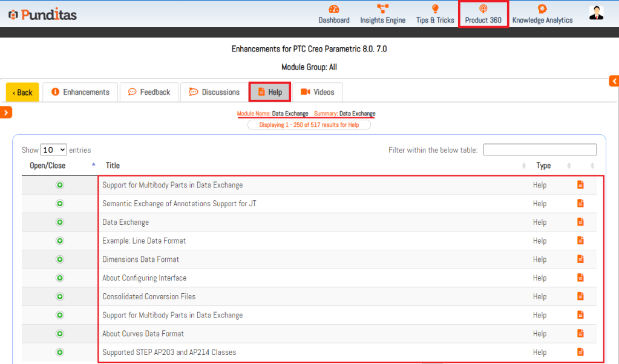The width and height of the screenshot is (619, 364).
Task: Open Tips & Tricks lightbulb icon
Action: click(x=434, y=9)
